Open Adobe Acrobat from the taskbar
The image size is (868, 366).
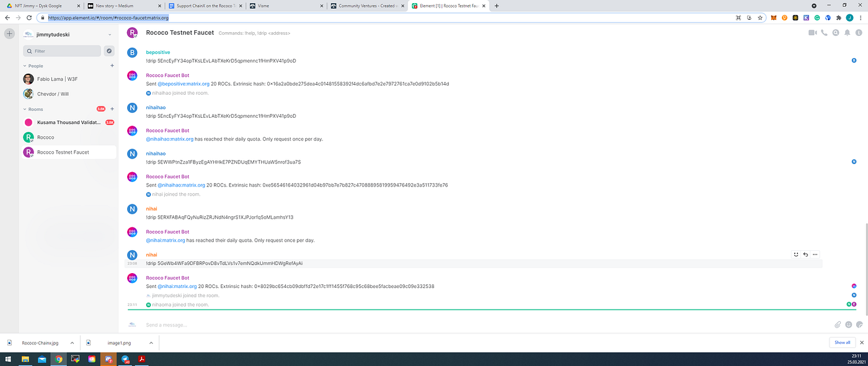coord(141,359)
